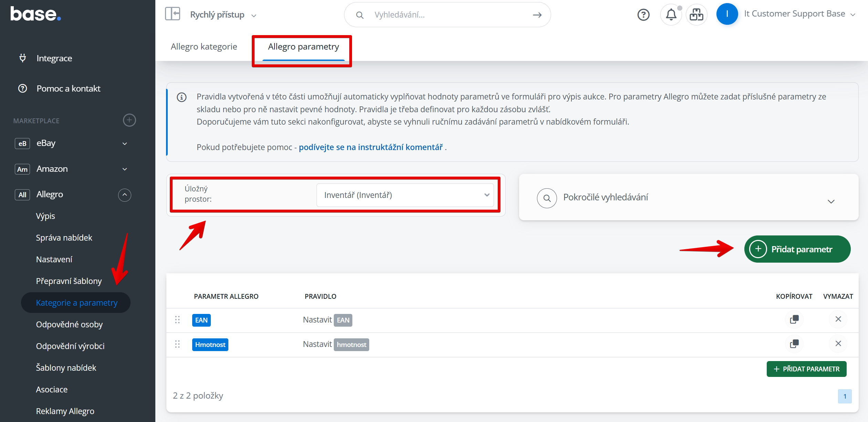Click the blue EAN parameter tag

click(201, 320)
